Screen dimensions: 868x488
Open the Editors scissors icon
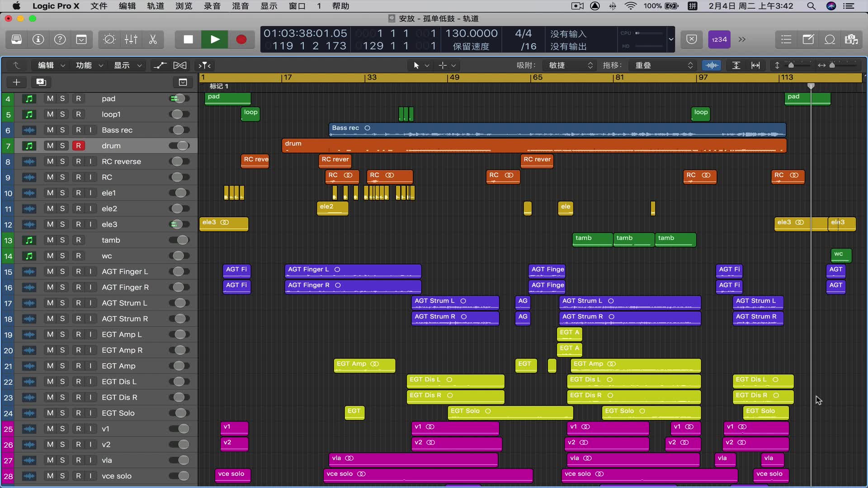[x=153, y=39]
